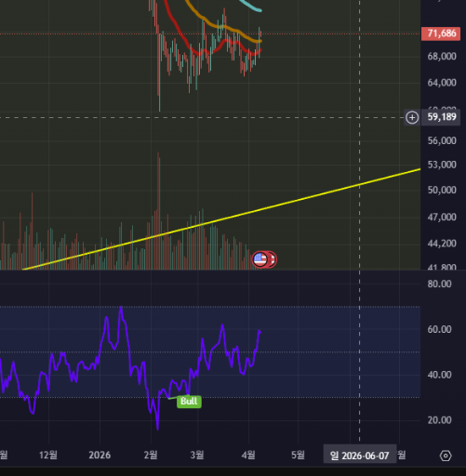Click the 44,200 price scale label
Image resolution: width=466 pixels, height=476 pixels.
442,244
